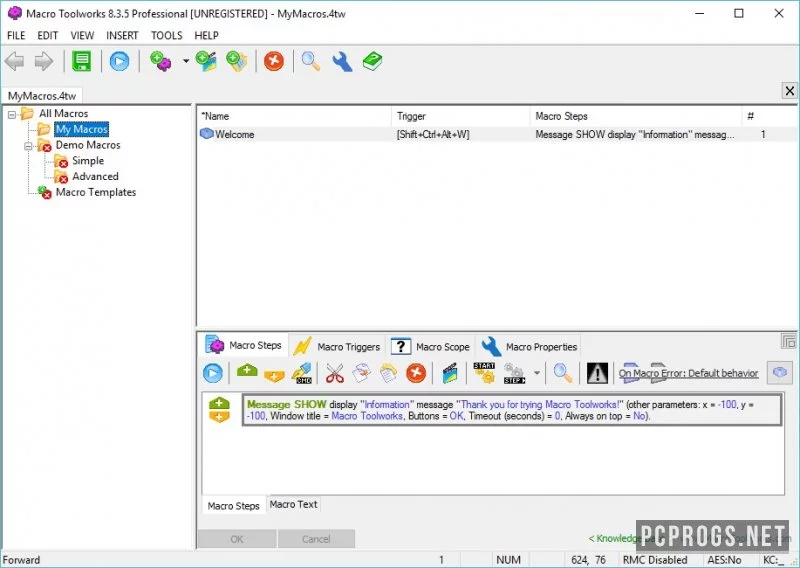Save the macro file with the green disk icon

[x=82, y=61]
